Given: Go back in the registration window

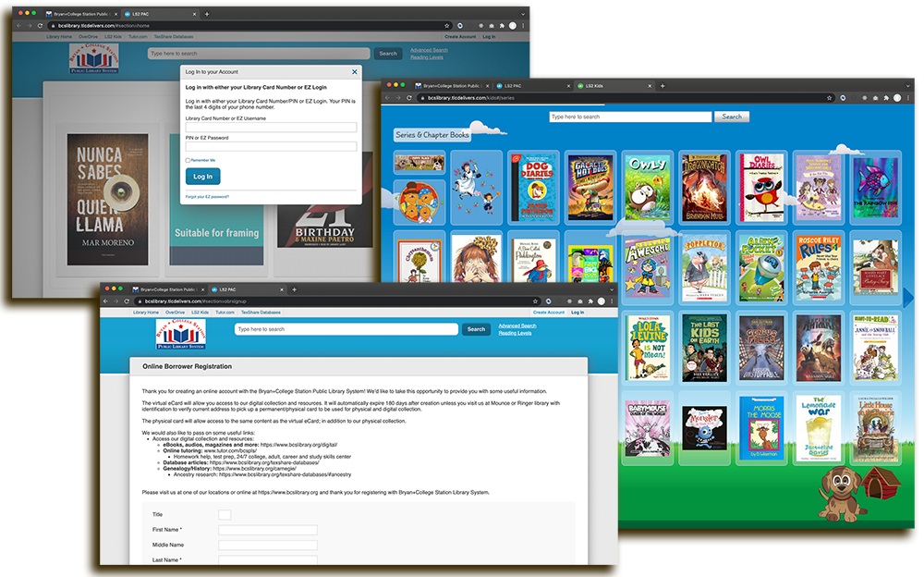Looking at the screenshot, I should [105, 301].
